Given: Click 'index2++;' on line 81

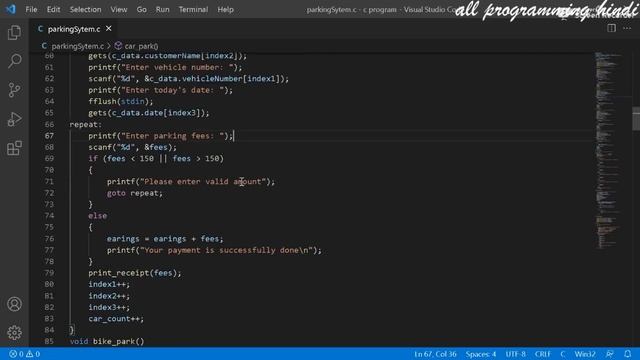Looking at the screenshot, I should tap(109, 296).
